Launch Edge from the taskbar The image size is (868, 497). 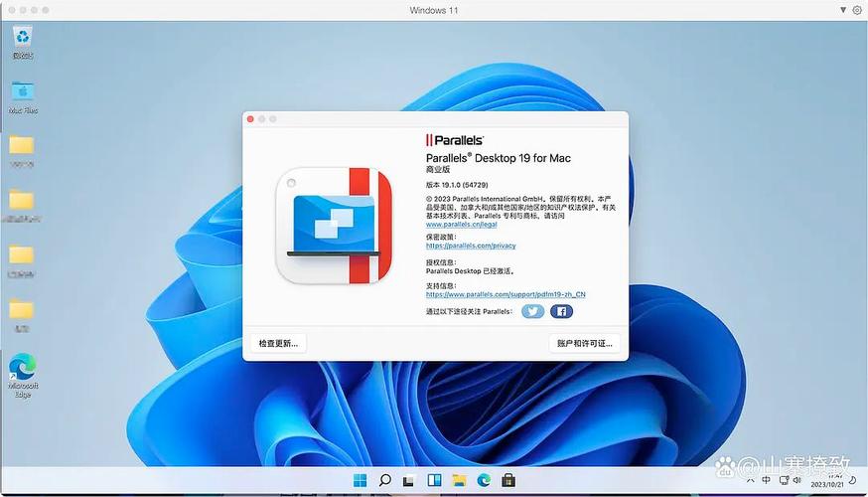click(x=484, y=480)
